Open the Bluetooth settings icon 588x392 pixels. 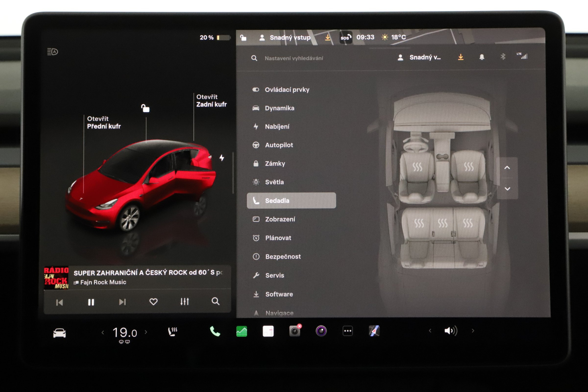(503, 57)
